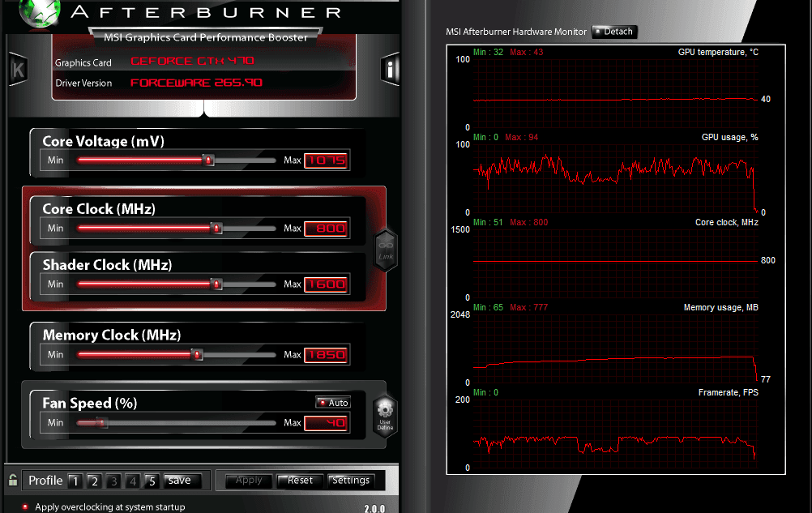Click the Core clock graph

[x=615, y=263]
